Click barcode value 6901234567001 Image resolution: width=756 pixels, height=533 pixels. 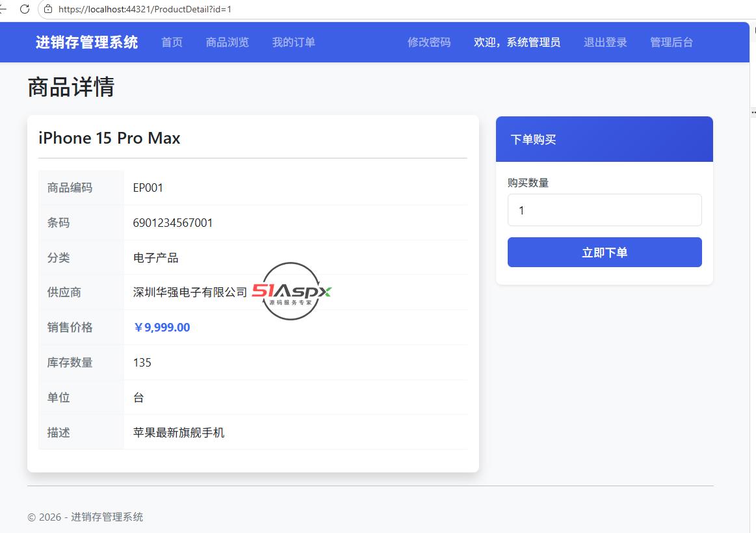tap(173, 223)
